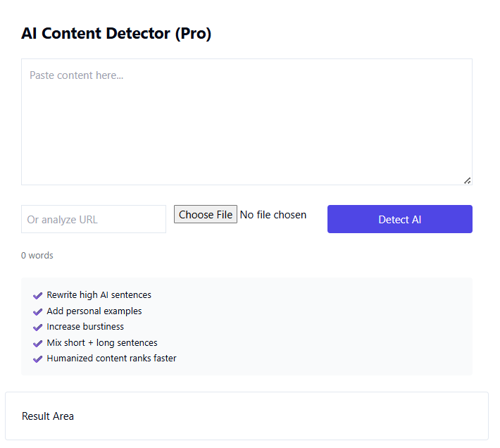Click the 0 words counter text

[37, 255]
